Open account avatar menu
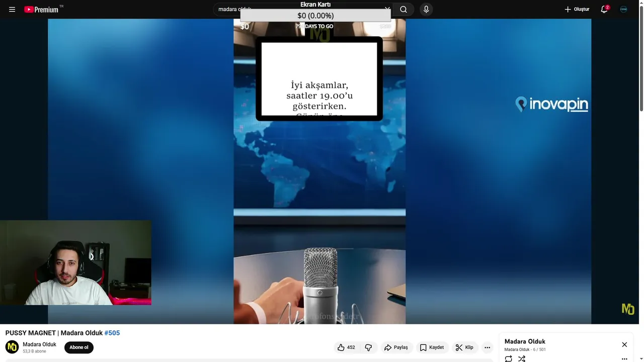This screenshot has height=362, width=644. point(623,9)
